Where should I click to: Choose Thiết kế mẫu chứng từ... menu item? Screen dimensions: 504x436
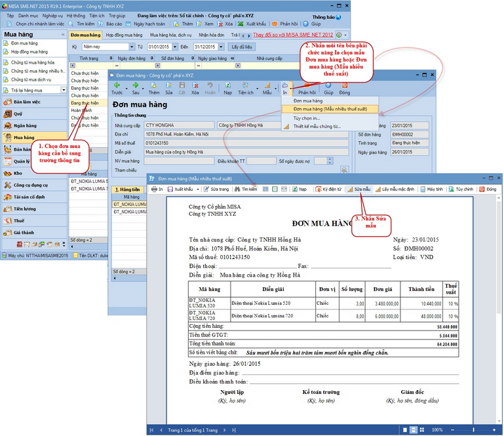click(x=317, y=127)
